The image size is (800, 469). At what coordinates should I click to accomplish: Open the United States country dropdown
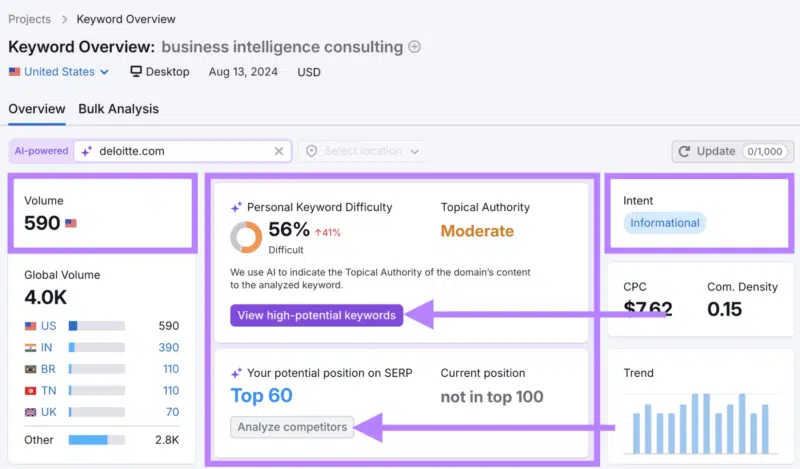[59, 72]
